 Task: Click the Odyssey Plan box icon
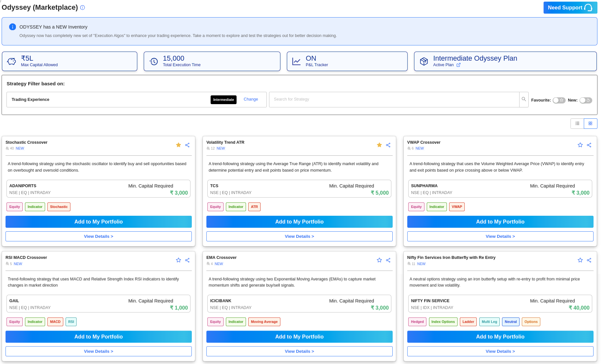coord(424,61)
